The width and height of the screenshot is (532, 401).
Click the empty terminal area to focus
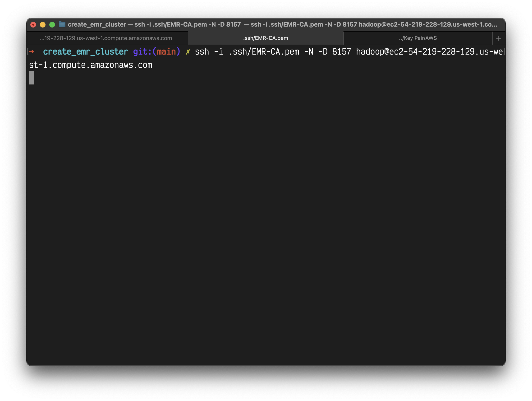(x=265, y=217)
